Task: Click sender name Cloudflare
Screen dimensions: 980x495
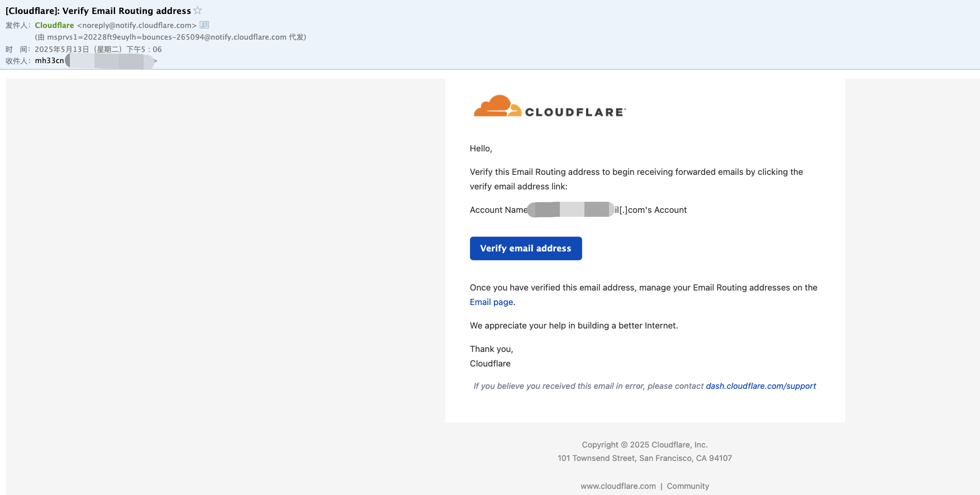Action: [54, 25]
